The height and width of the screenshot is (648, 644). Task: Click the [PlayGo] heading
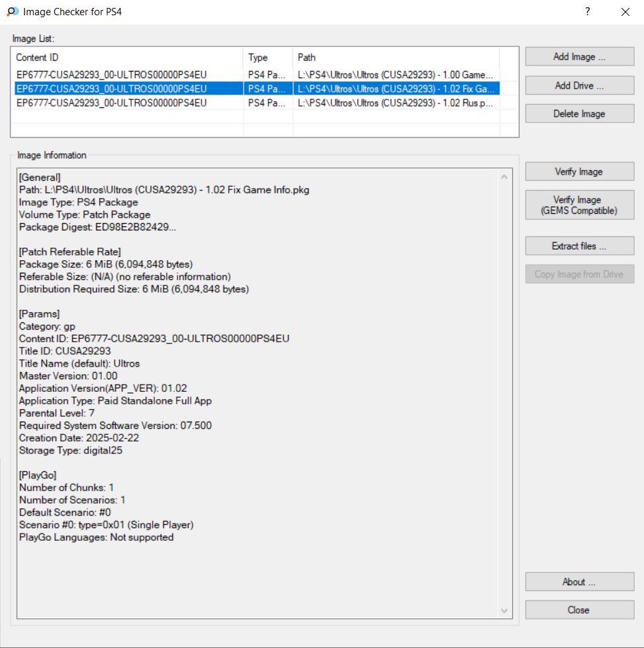tap(38, 475)
